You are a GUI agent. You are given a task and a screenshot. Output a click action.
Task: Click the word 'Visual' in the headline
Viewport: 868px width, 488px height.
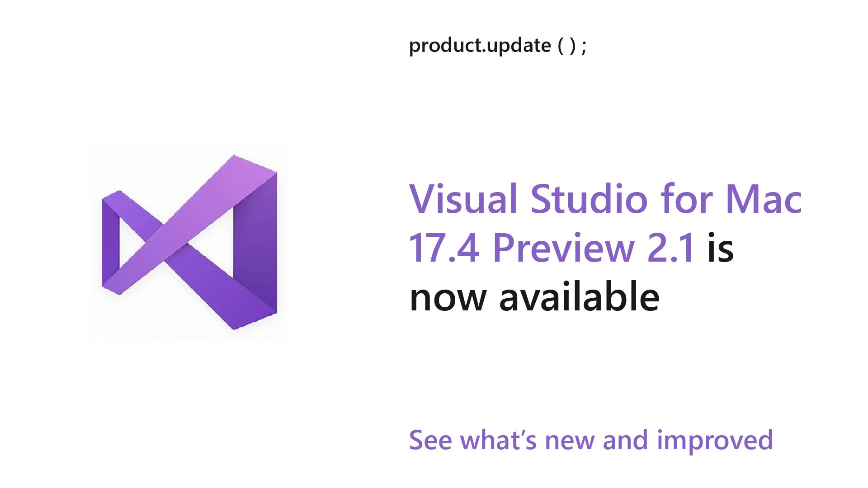click(x=463, y=199)
